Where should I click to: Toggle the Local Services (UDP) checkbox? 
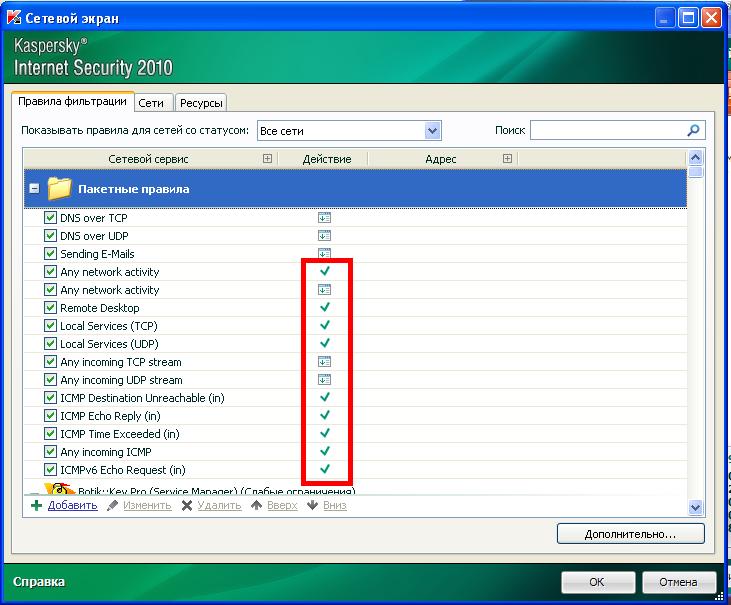[50, 344]
